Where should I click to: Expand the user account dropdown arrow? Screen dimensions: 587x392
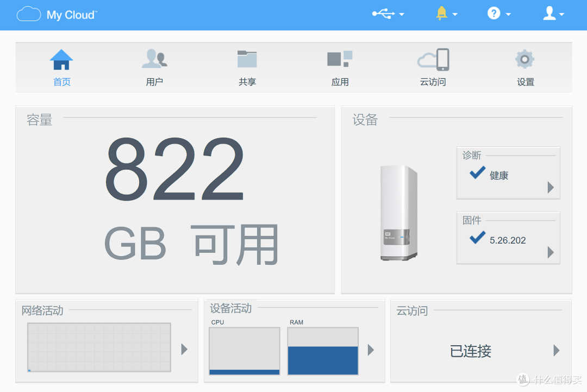pos(561,15)
